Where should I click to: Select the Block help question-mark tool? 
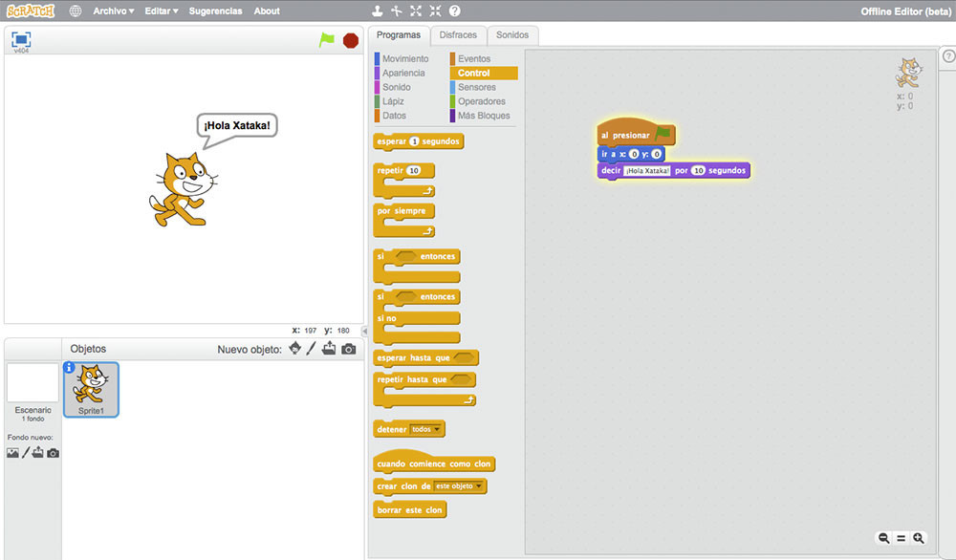click(455, 11)
